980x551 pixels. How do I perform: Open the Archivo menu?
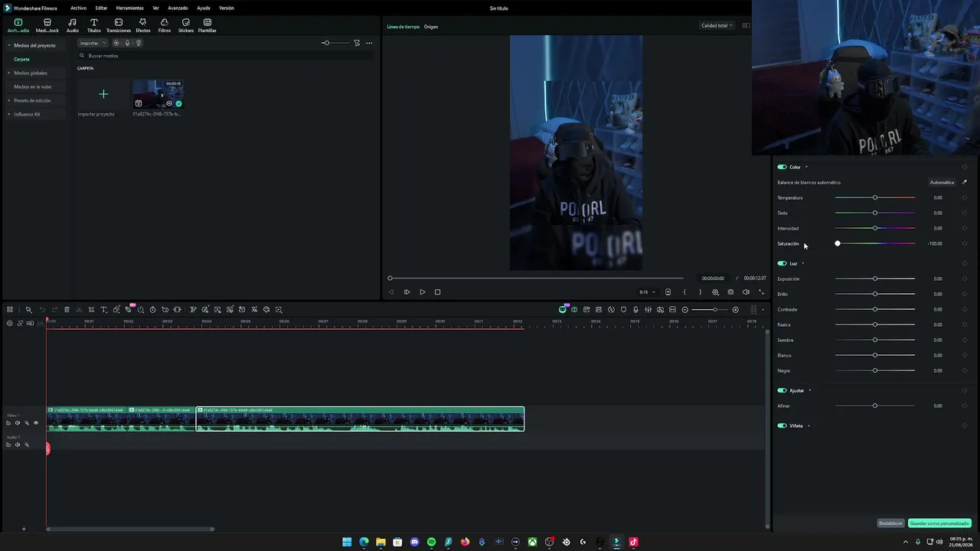[78, 8]
